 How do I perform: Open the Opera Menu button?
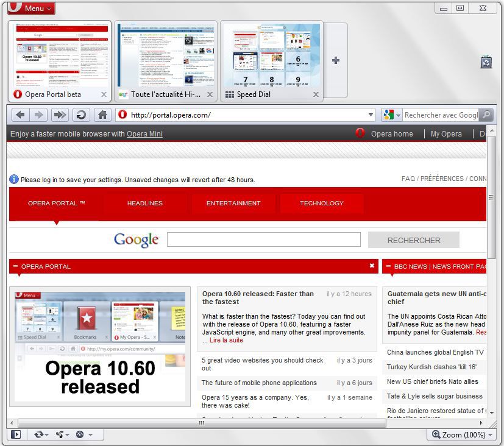click(31, 8)
